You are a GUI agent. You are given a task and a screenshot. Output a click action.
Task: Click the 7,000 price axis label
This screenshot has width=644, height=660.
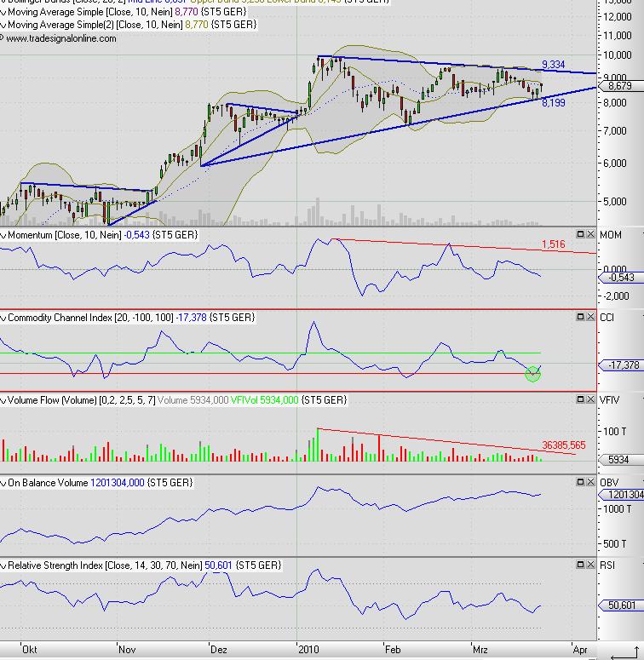(614, 131)
